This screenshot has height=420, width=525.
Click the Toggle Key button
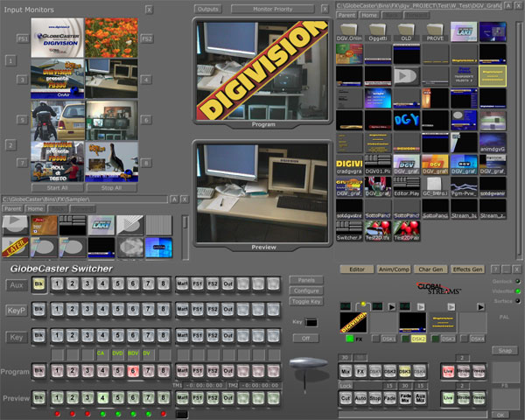(306, 299)
